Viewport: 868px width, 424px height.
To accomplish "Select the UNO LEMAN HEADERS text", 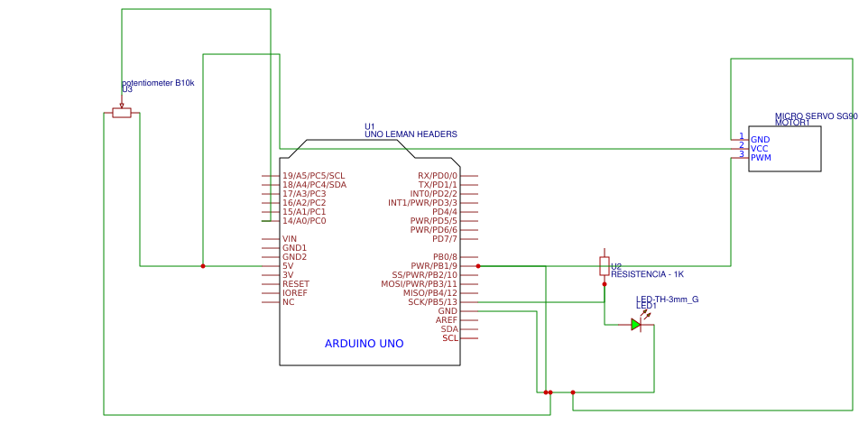I will (411, 134).
